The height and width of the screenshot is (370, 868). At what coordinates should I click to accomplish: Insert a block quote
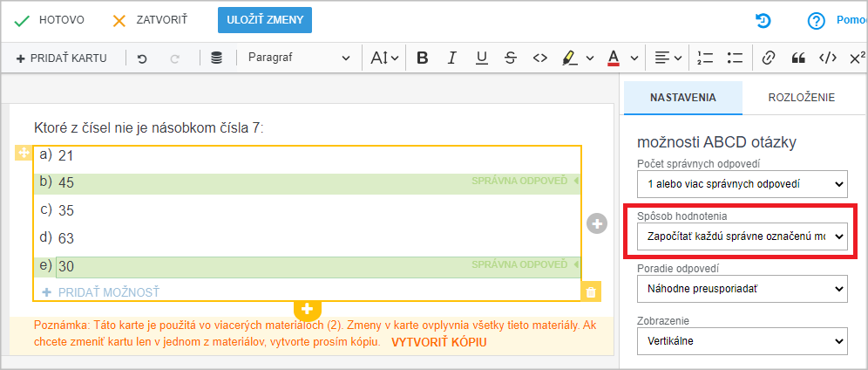point(797,58)
